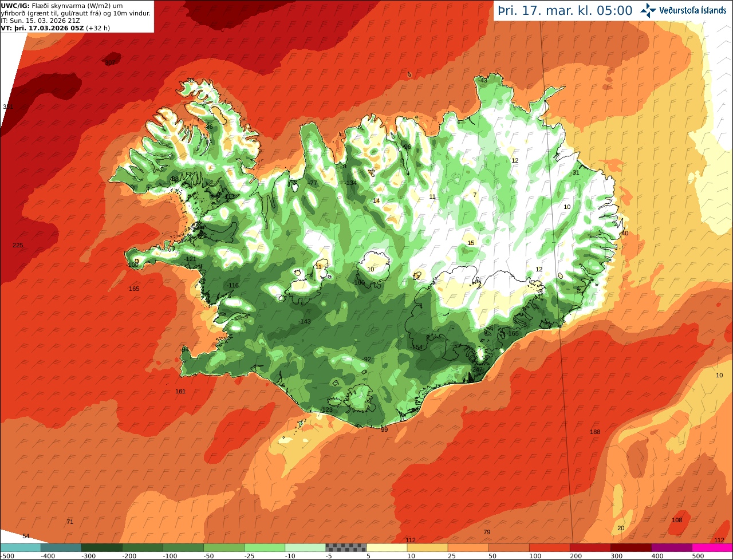Click the Veðurstofa Íslands name text
Screen dimensions: 733x560
tap(692, 10)
